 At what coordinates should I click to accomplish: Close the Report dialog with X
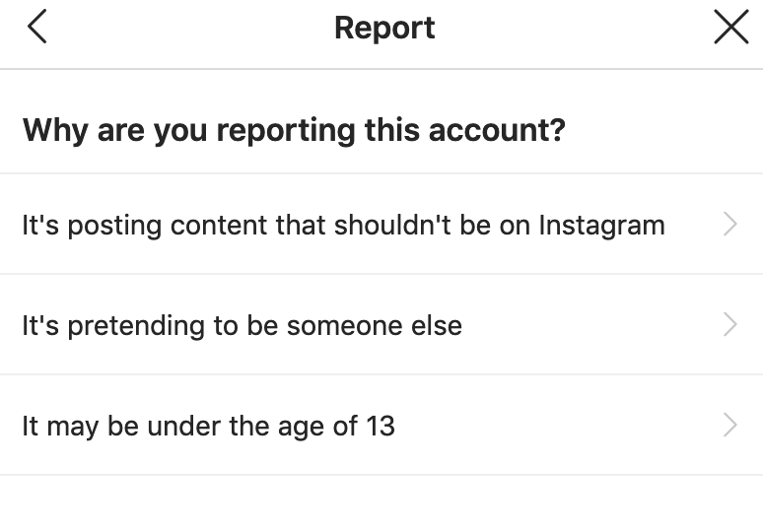[730, 28]
